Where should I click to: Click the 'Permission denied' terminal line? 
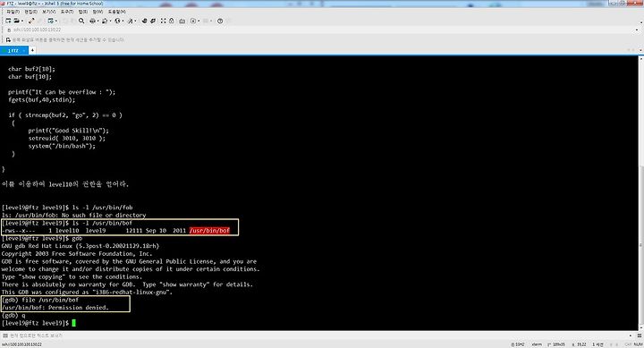[55, 308]
